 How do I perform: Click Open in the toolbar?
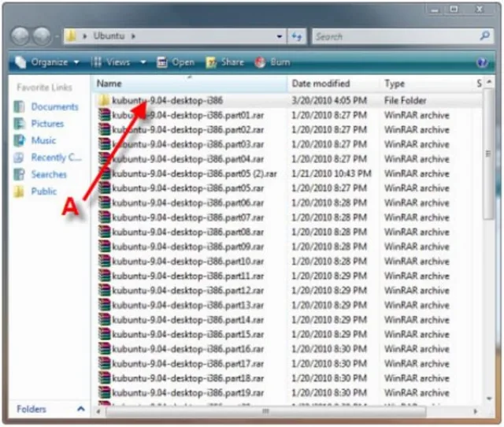(176, 62)
